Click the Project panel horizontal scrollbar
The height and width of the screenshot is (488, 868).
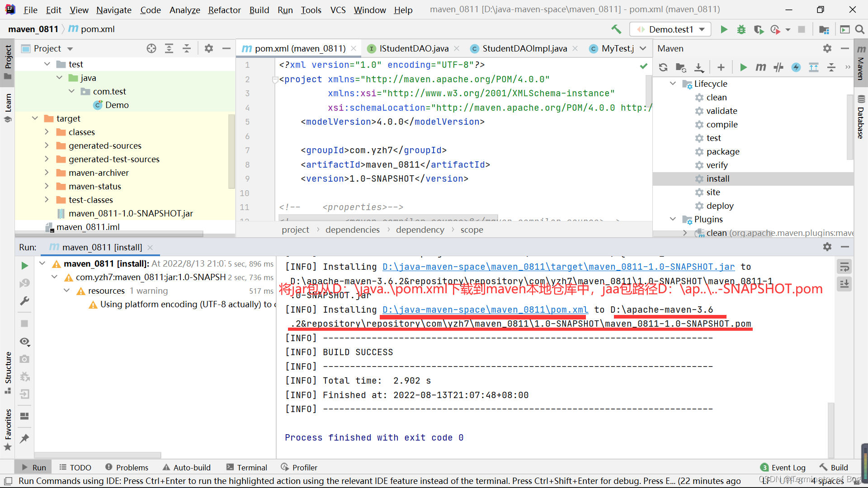coord(108,234)
